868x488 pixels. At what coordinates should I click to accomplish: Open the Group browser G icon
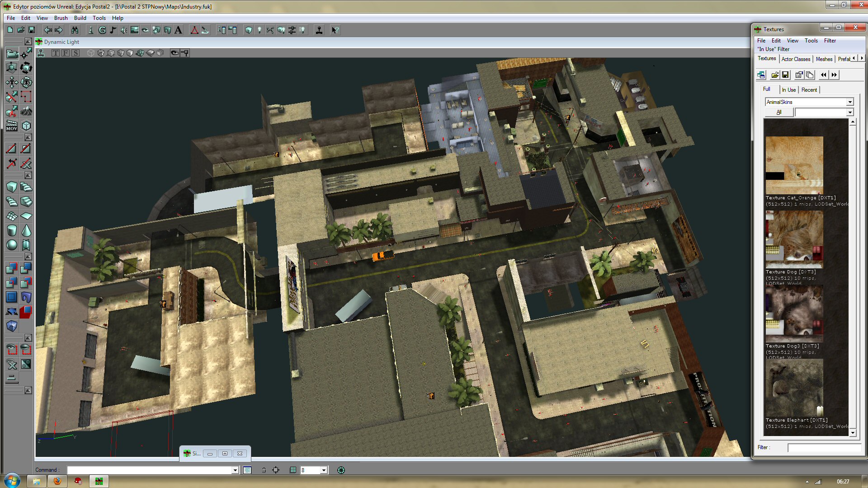point(102,30)
